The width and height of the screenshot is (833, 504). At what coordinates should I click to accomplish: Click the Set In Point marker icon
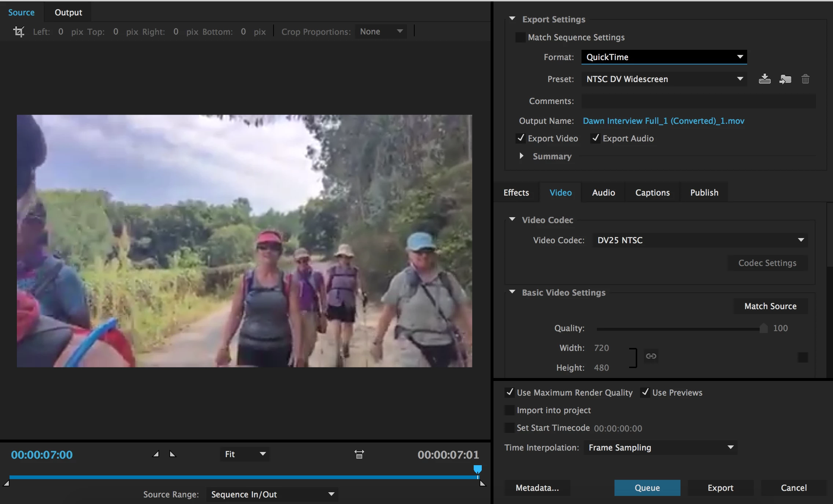[x=156, y=454]
